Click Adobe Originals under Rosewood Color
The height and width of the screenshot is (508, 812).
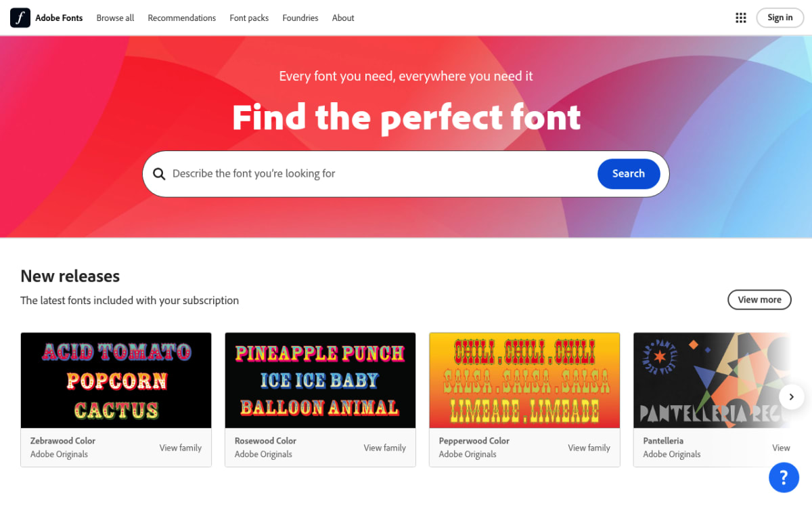(x=263, y=454)
